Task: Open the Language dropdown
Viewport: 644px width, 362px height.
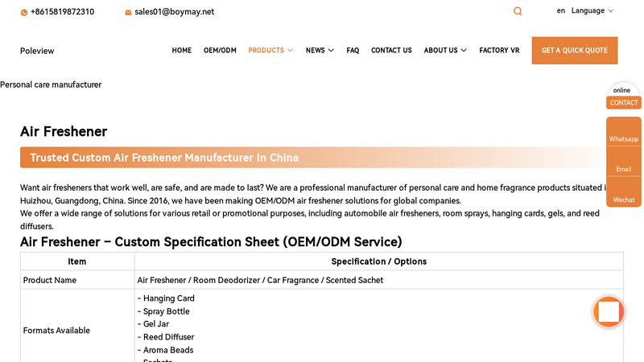Action: click(x=592, y=10)
